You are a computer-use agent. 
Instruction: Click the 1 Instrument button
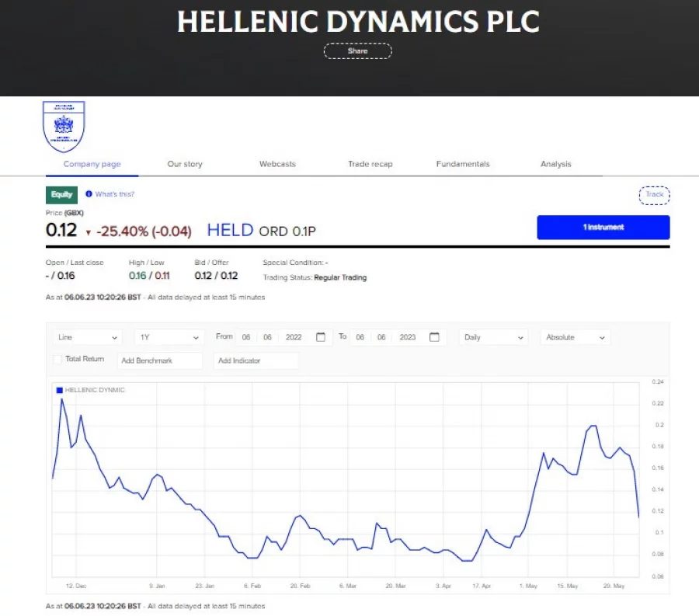(x=603, y=227)
